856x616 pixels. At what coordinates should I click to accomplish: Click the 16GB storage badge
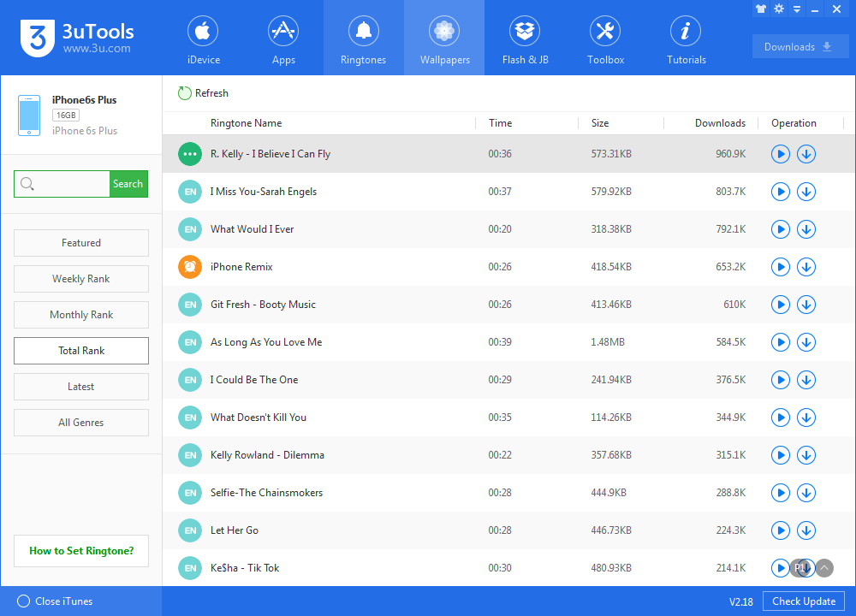[x=66, y=115]
